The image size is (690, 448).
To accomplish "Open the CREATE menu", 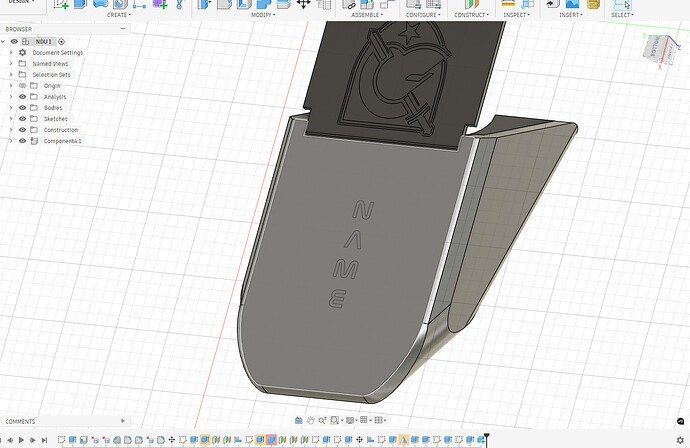I will [119, 15].
